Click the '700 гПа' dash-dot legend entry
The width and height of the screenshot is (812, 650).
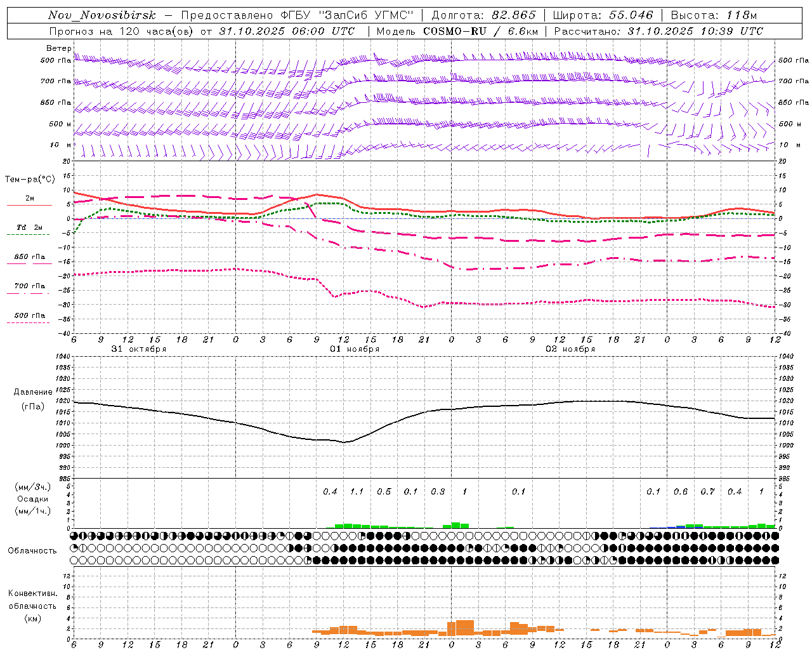point(29,286)
